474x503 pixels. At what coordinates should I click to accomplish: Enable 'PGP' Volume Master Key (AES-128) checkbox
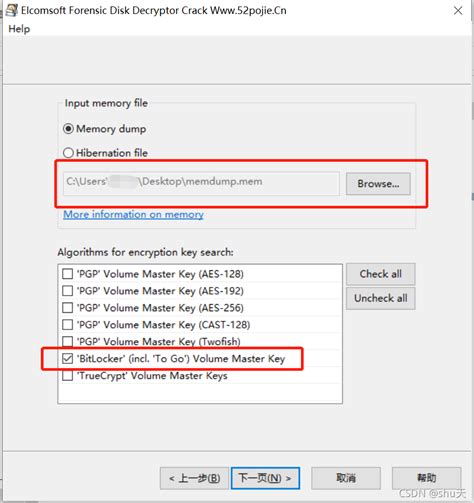(x=68, y=274)
